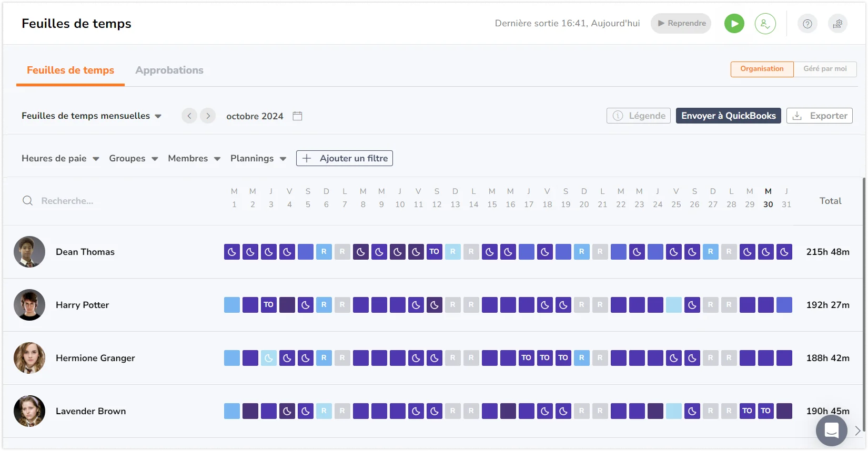868x451 pixels.
Task: Expand Feuilles de temps mensuelles dropdown
Action: 92,116
